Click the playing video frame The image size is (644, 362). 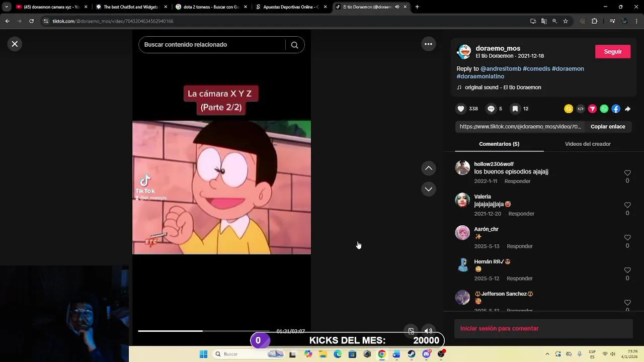click(x=221, y=187)
